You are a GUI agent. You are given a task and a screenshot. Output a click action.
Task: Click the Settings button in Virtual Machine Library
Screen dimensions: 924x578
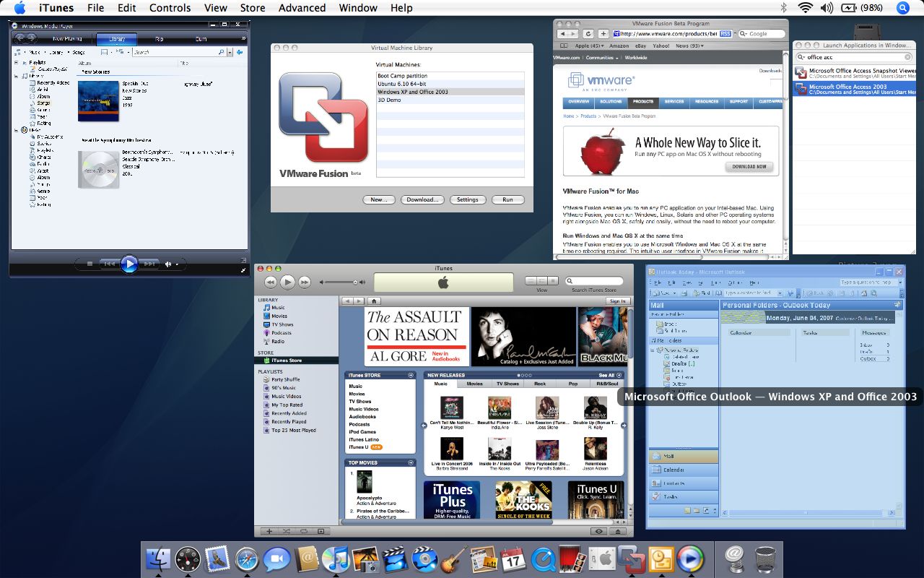click(x=467, y=199)
